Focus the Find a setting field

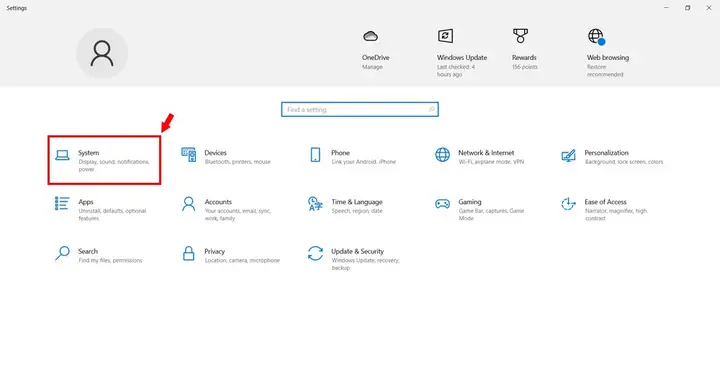click(360, 109)
